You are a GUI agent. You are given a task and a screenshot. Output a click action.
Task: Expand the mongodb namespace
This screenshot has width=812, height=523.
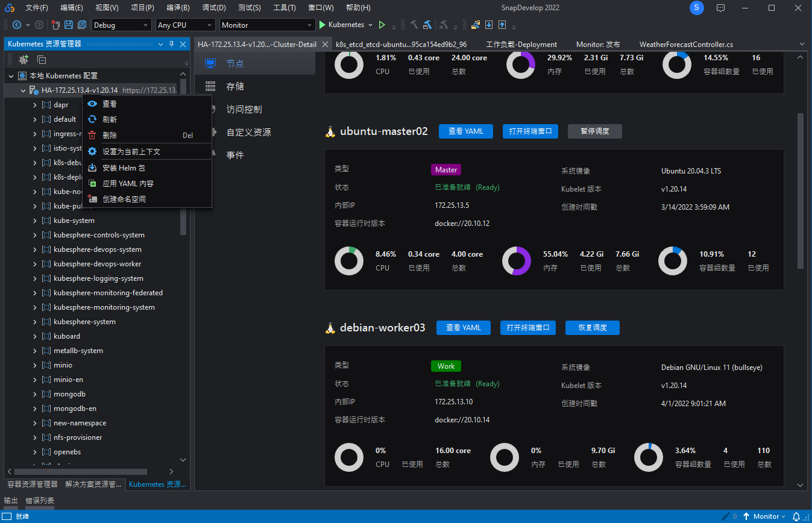click(x=35, y=394)
